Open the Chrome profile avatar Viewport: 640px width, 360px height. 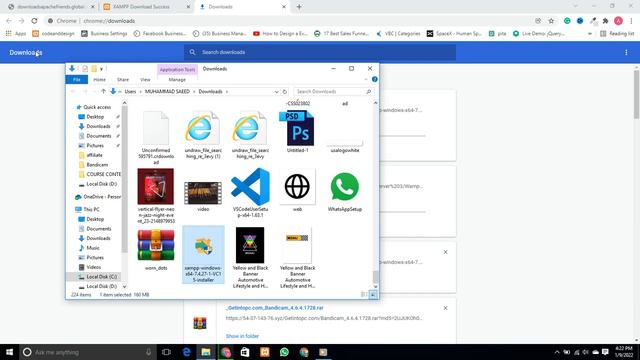click(x=618, y=21)
